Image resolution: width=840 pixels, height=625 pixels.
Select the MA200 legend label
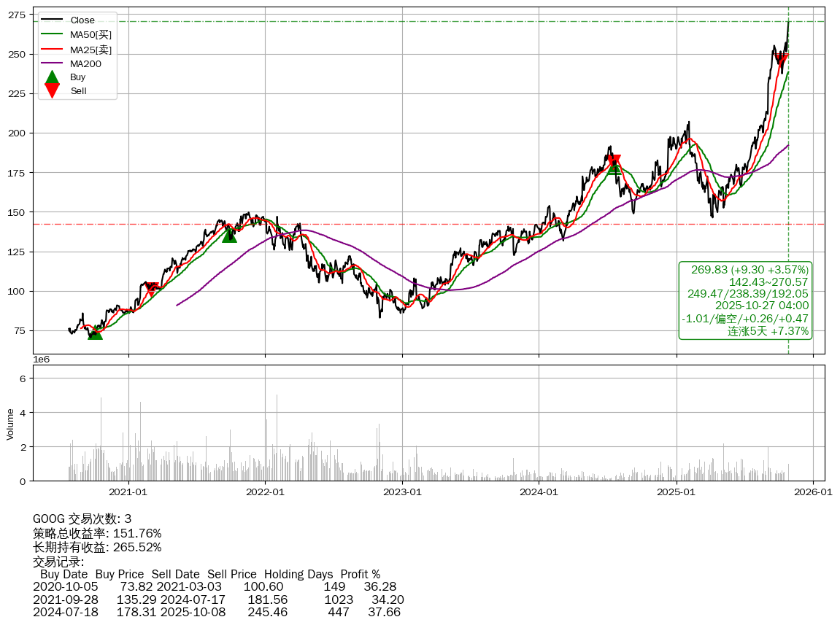[x=85, y=63]
